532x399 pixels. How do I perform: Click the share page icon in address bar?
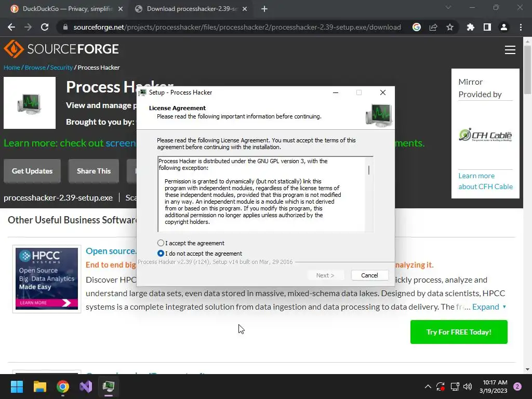[433, 27]
